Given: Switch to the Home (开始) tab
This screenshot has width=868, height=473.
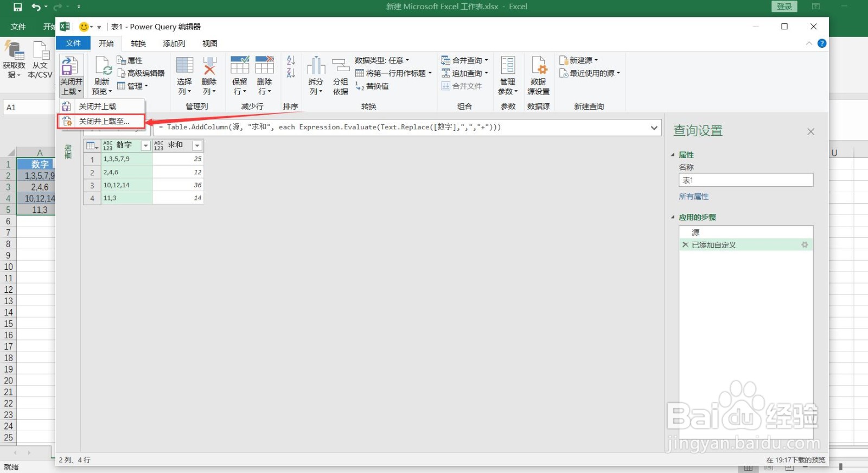Looking at the screenshot, I should pyautogui.click(x=106, y=43).
